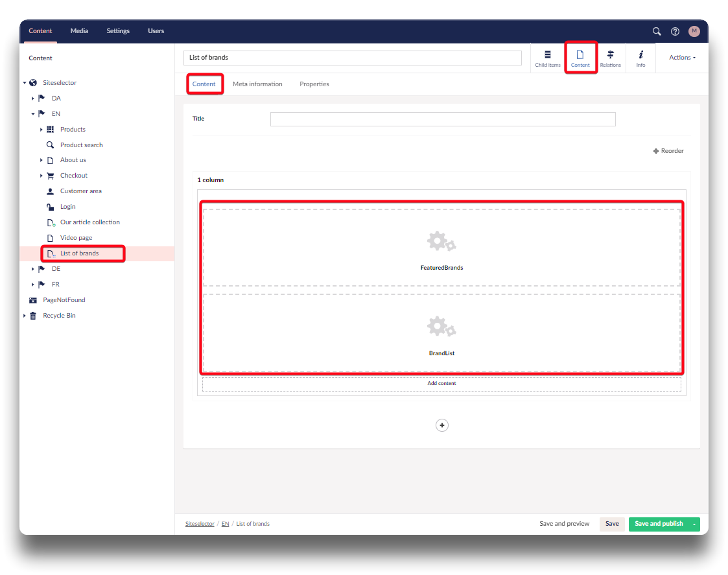
Task: Show the Info panel
Action: 640,58
